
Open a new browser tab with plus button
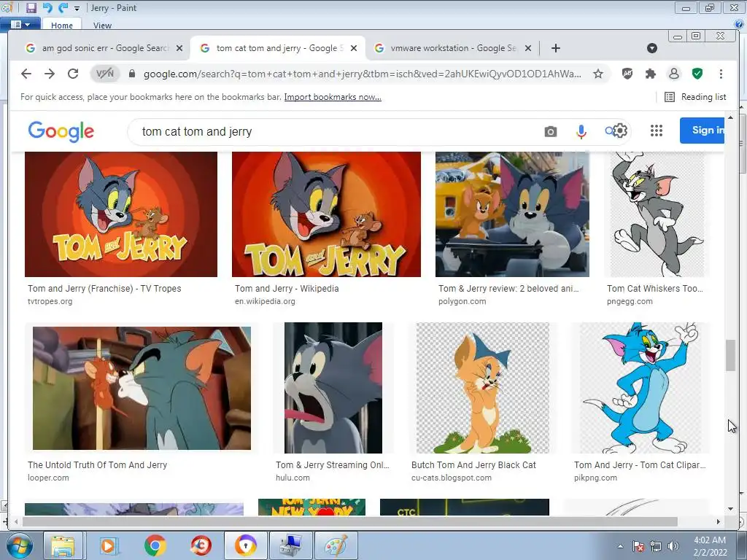555,48
